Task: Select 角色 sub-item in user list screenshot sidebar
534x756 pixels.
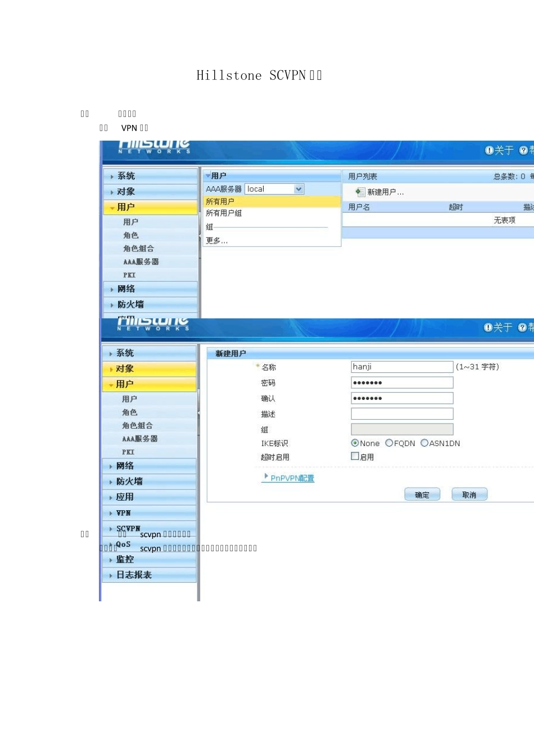Action: tap(130, 235)
